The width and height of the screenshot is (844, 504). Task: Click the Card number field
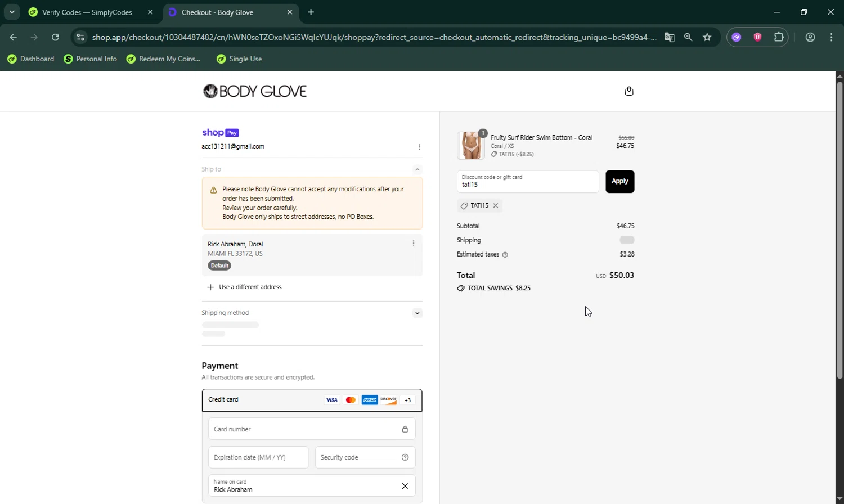pos(312,429)
